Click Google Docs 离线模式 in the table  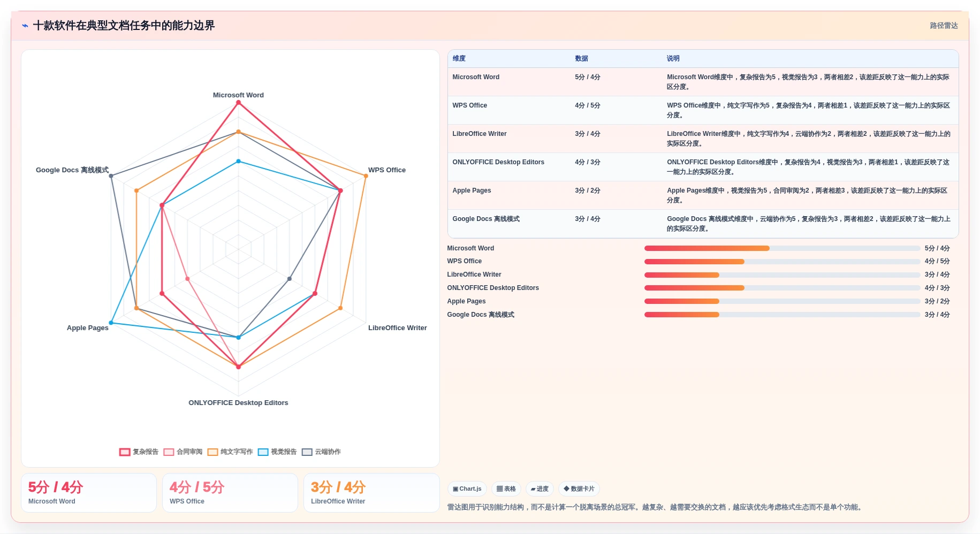tap(486, 219)
